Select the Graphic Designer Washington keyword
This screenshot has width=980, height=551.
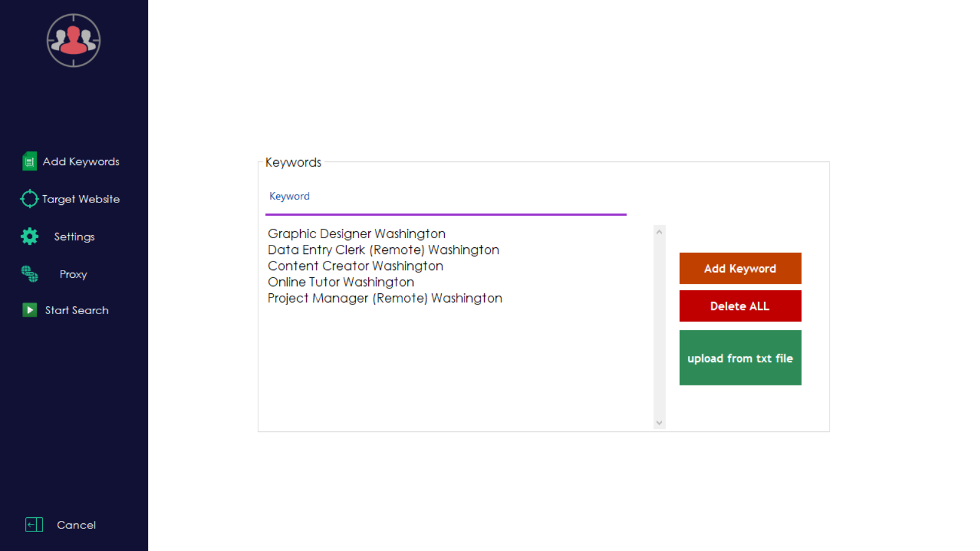pyautogui.click(x=357, y=234)
